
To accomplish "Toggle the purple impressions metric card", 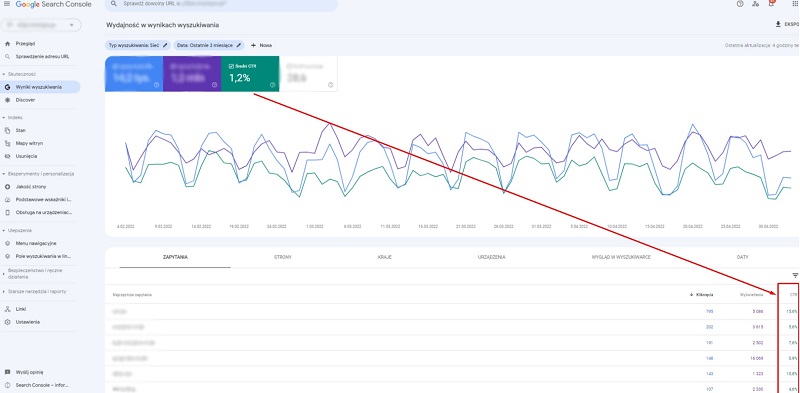I will 192,74.
